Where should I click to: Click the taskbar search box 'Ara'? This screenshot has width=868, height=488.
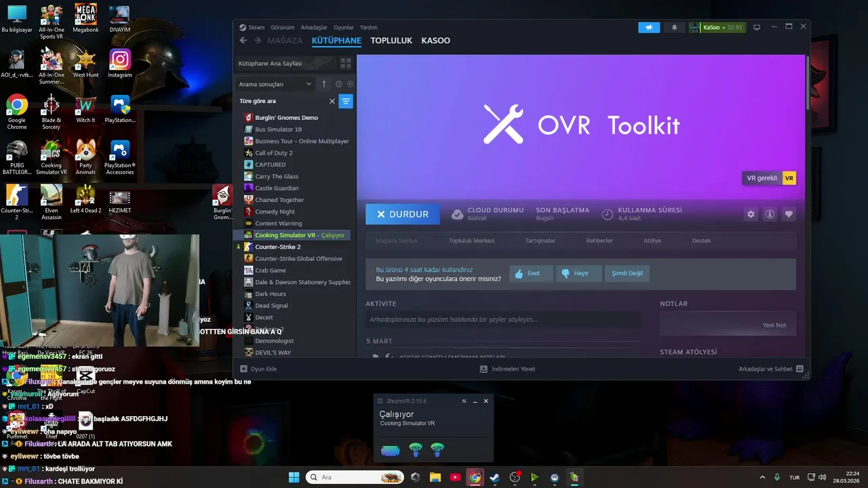pyautogui.click(x=355, y=477)
